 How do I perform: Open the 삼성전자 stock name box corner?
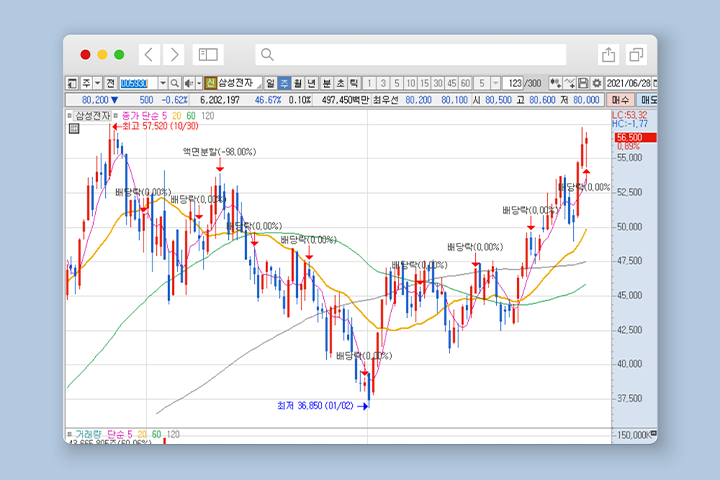(259, 86)
